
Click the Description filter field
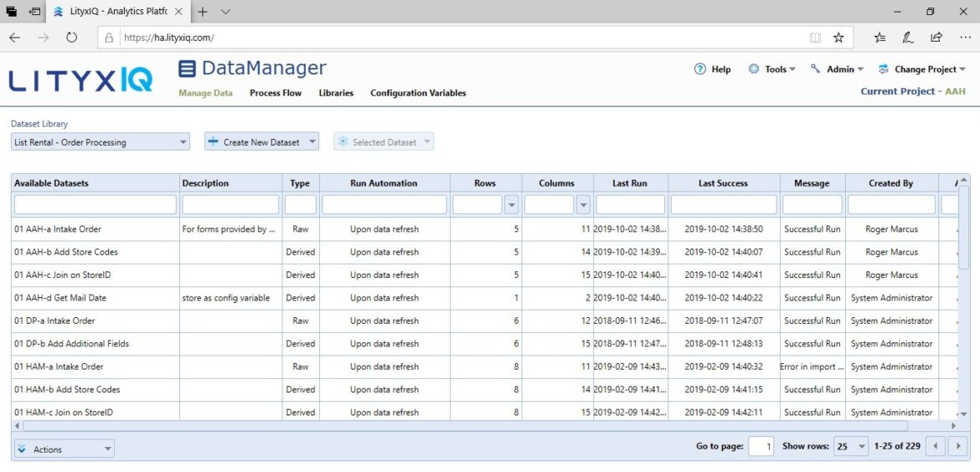click(230, 205)
